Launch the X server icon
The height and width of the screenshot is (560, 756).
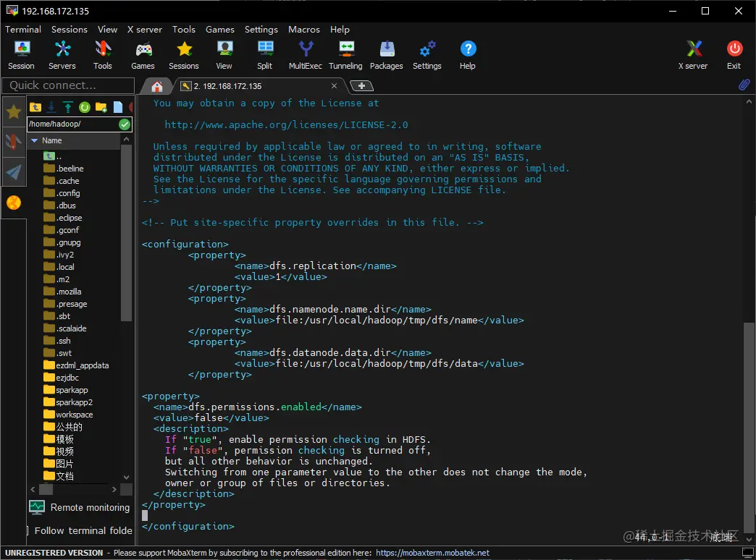[693, 56]
